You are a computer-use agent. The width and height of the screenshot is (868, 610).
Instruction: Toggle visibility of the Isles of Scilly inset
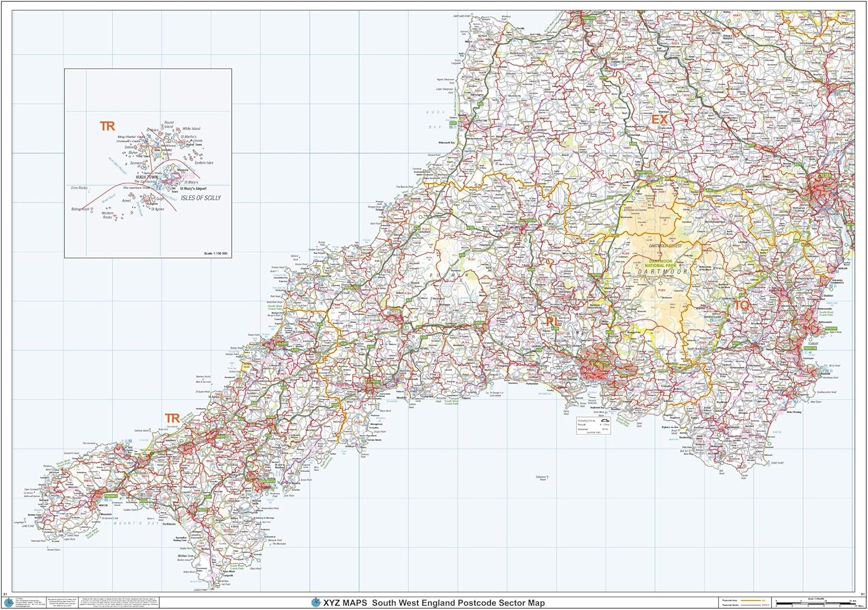148,162
